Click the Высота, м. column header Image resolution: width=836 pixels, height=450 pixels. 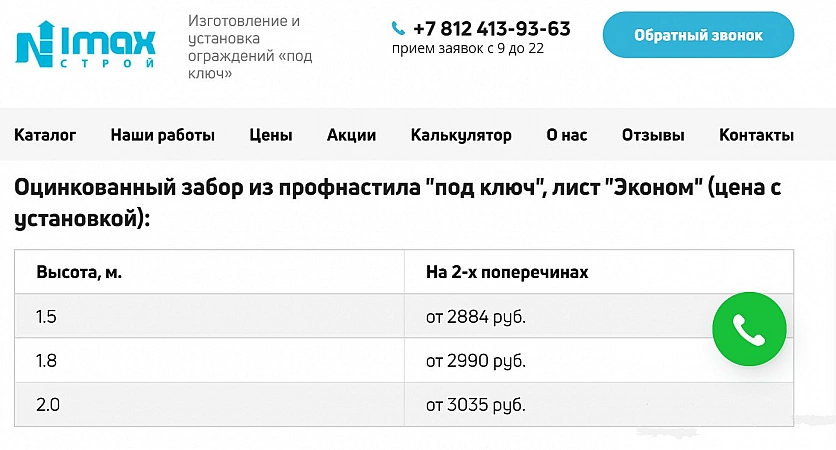pos(79,272)
